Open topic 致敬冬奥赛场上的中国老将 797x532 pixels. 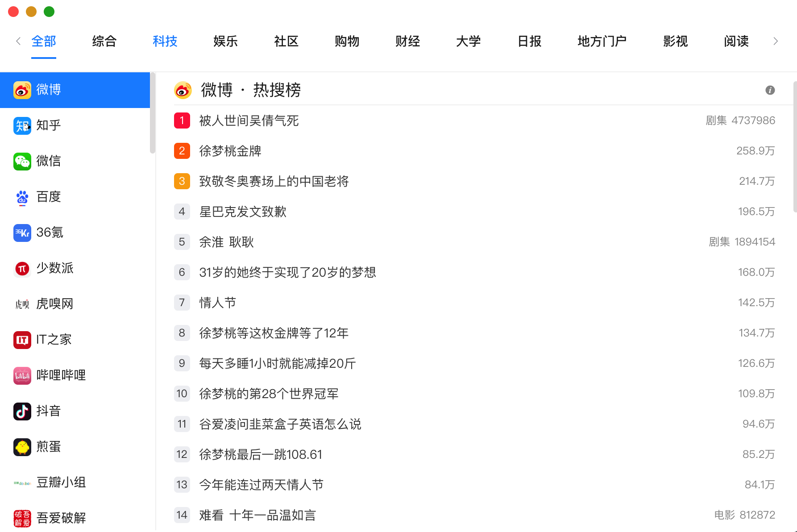[274, 181]
